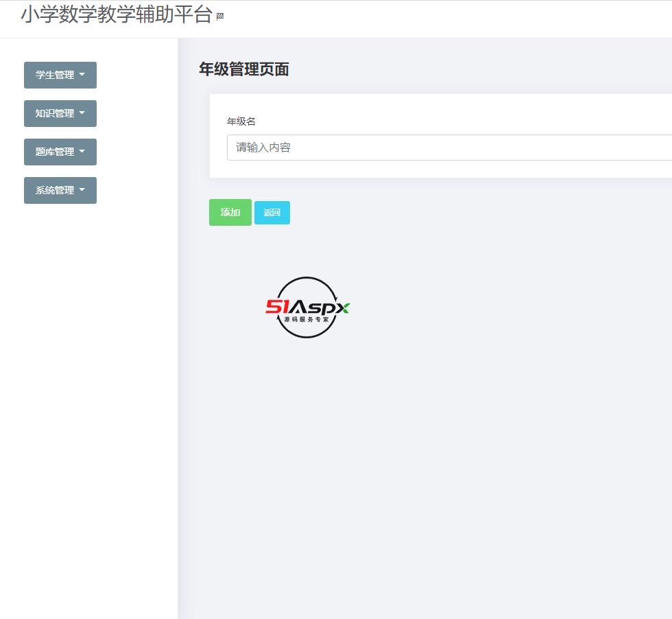The height and width of the screenshot is (619, 672).
Task: Click the 年级管理页面 page heading
Action: click(243, 69)
